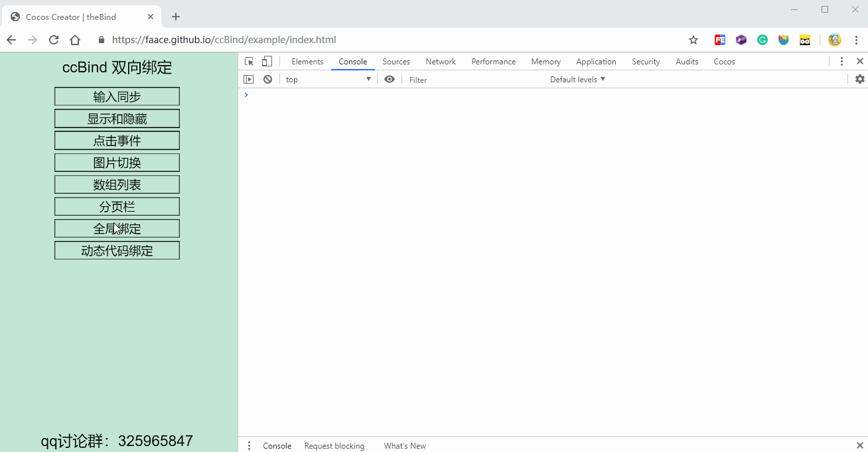The width and height of the screenshot is (868, 452).
Task: Activate the DevTools inspect element tool
Action: point(250,61)
